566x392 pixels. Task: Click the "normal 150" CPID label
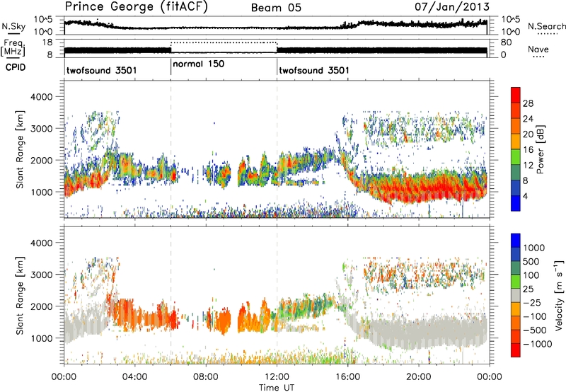click(199, 64)
